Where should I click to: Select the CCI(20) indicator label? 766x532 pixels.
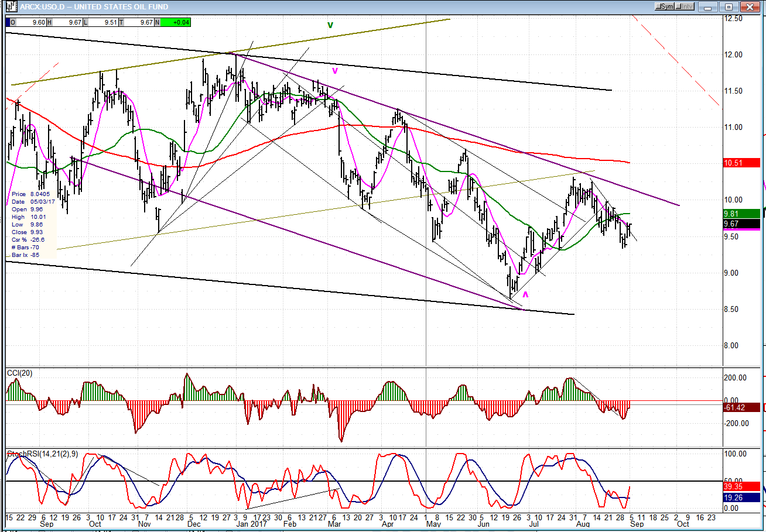point(20,373)
